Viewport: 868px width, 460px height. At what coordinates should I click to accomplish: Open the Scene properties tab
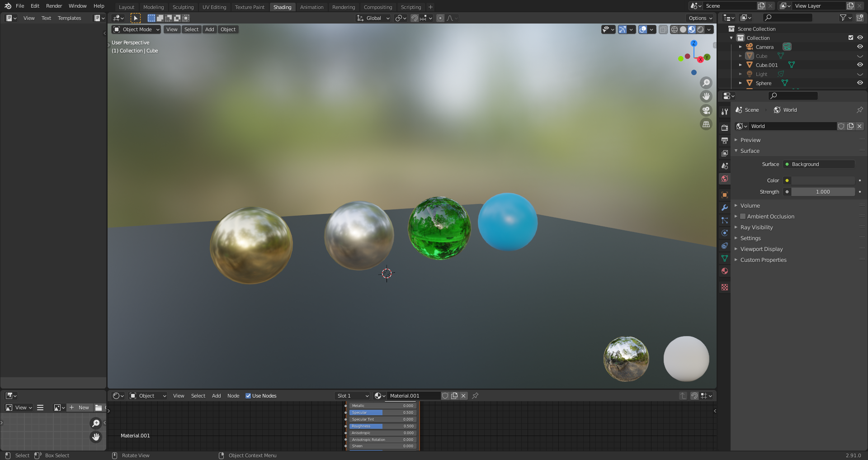(725, 166)
